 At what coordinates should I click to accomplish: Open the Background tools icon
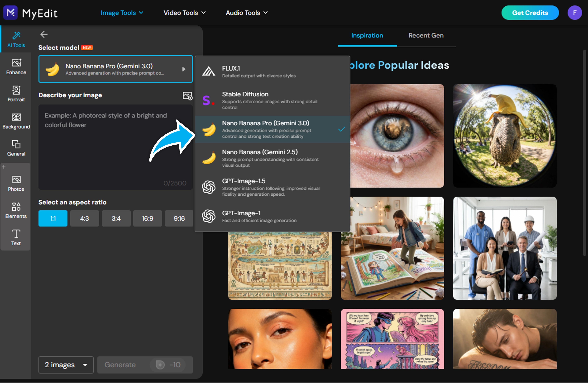click(16, 121)
